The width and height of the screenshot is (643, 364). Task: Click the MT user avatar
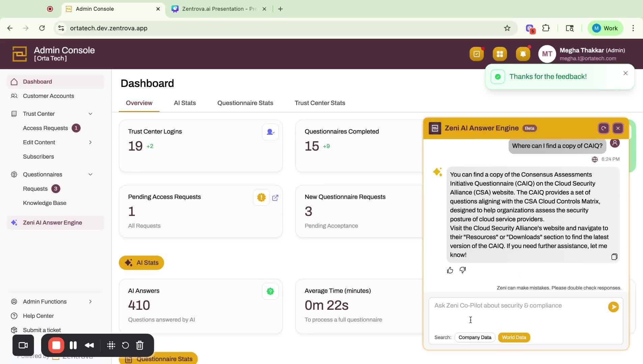click(x=547, y=54)
